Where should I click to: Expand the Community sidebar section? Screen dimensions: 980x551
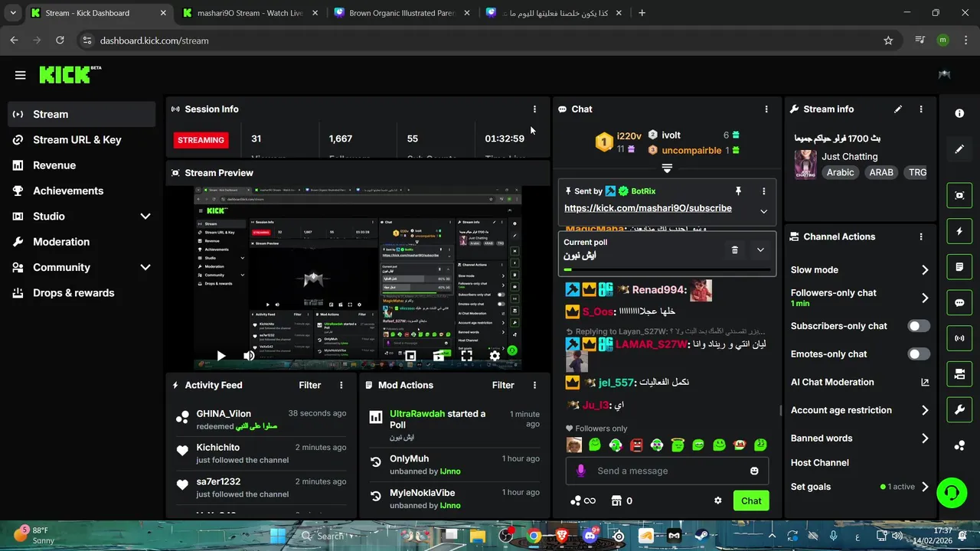tap(145, 268)
